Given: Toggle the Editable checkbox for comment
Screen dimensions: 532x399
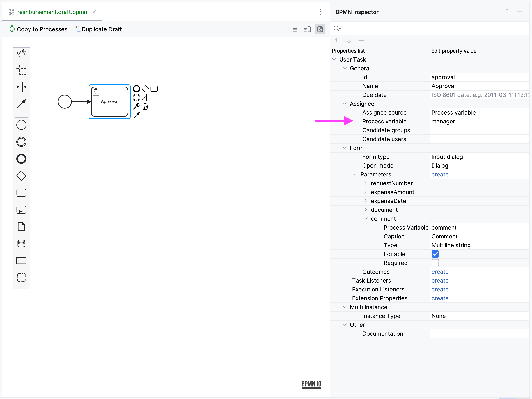Looking at the screenshot, I should tap(435, 254).
